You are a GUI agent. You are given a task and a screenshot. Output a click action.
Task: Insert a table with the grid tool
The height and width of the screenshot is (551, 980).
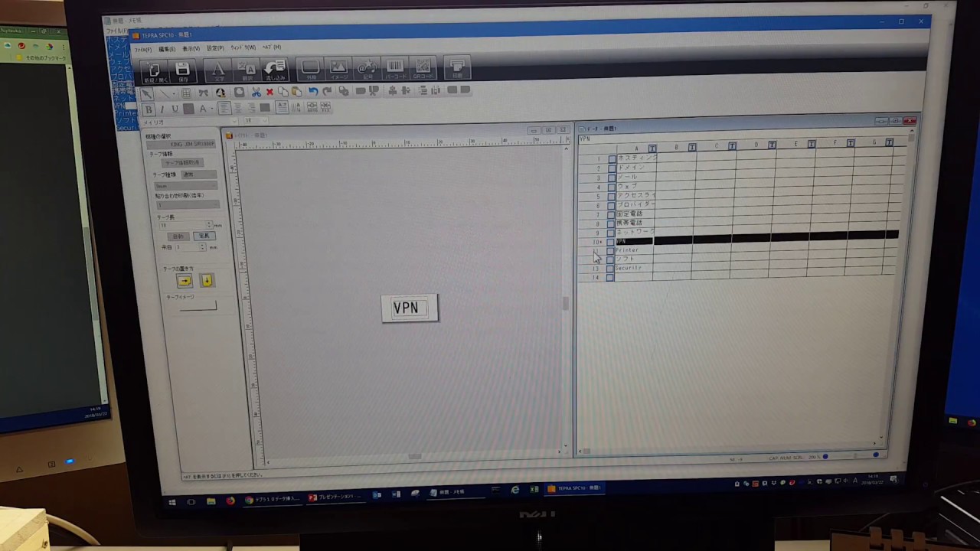click(186, 93)
